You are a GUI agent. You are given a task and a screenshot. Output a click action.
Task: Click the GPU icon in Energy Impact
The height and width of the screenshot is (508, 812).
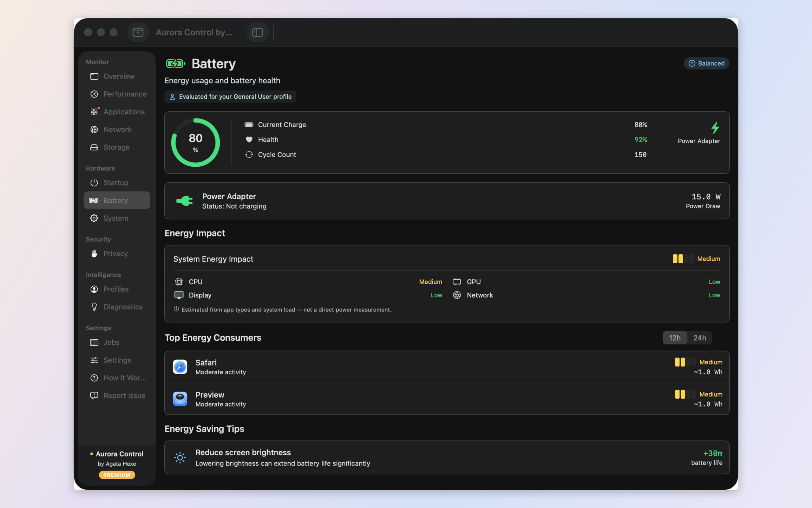pyautogui.click(x=457, y=282)
